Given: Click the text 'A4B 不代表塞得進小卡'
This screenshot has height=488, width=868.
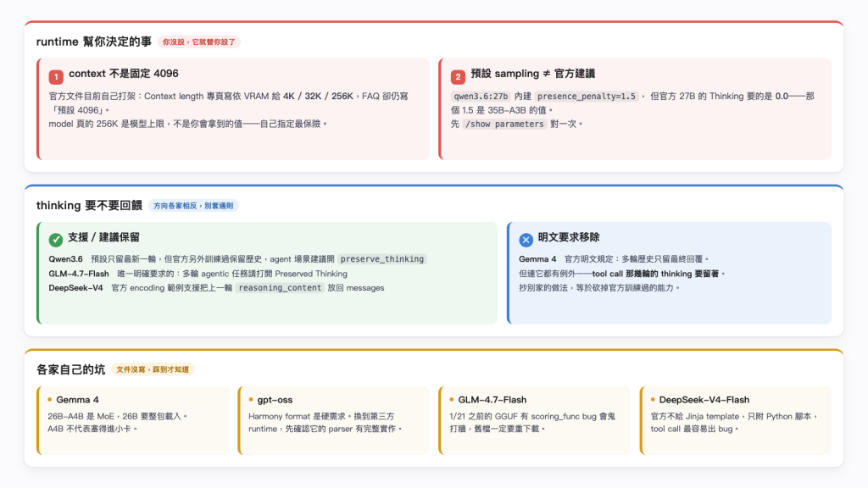Looking at the screenshot, I should point(92,429).
